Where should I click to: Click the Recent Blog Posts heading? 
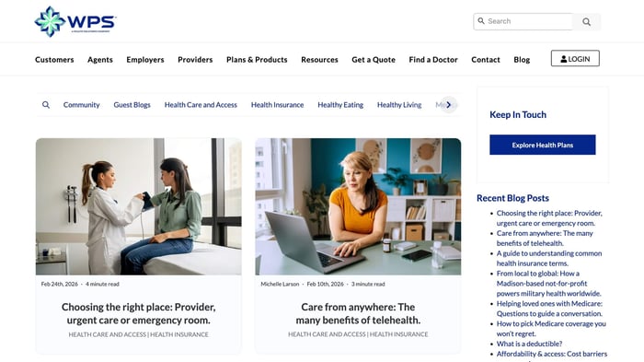click(512, 198)
